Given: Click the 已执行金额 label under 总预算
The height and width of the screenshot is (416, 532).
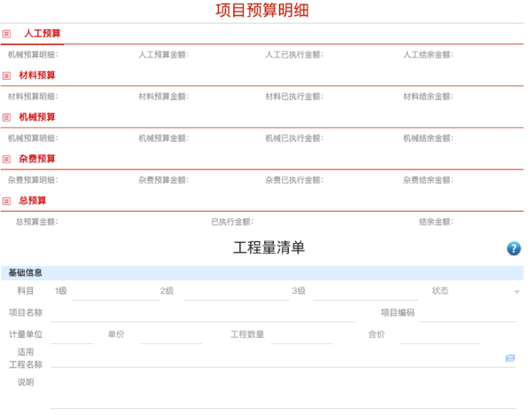Looking at the screenshot, I should (x=232, y=222).
